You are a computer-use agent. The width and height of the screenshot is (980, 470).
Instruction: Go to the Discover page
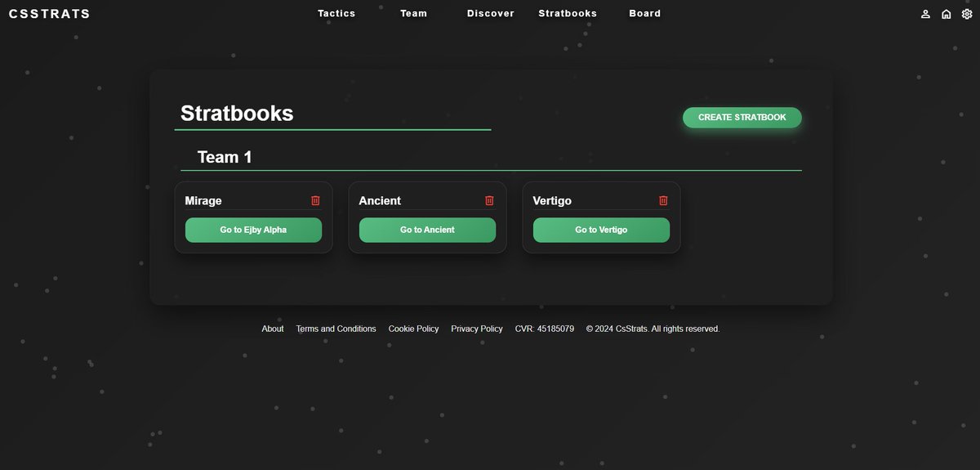(491, 13)
